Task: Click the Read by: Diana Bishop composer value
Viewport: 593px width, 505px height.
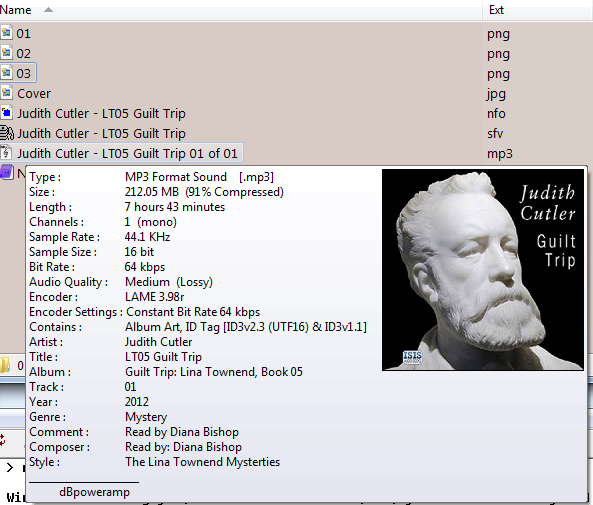Action: 183,447
